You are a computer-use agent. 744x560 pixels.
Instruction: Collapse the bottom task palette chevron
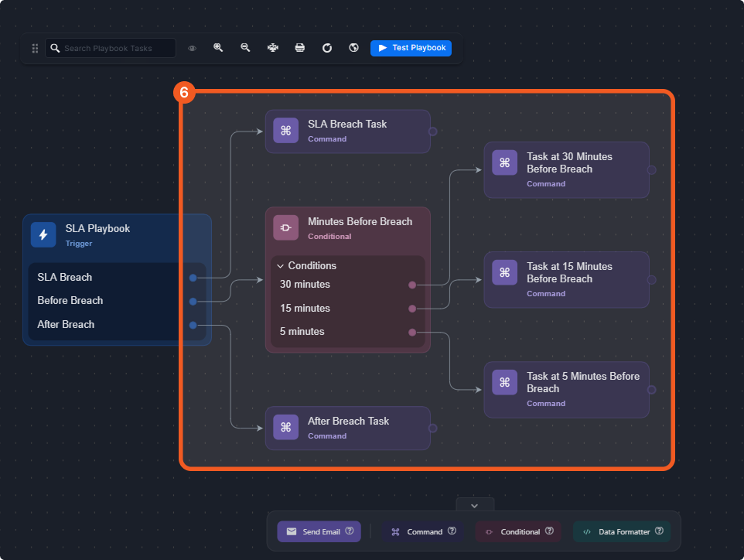[x=475, y=505]
